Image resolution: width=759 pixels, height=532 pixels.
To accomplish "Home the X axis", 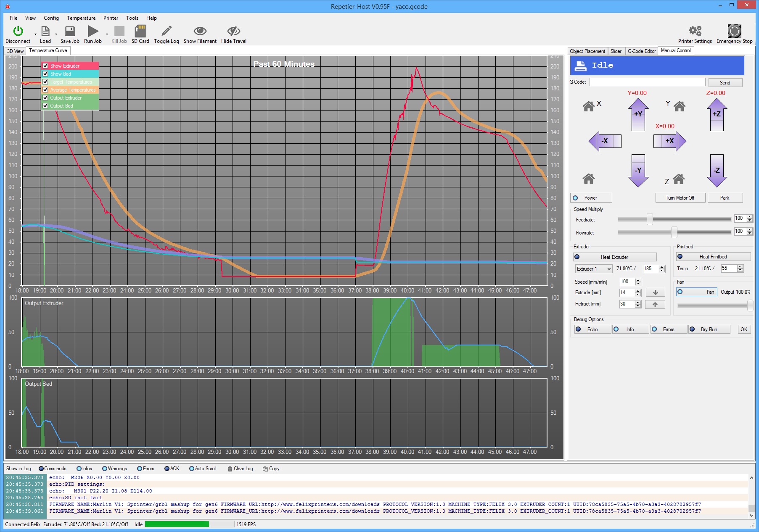I will (x=589, y=106).
